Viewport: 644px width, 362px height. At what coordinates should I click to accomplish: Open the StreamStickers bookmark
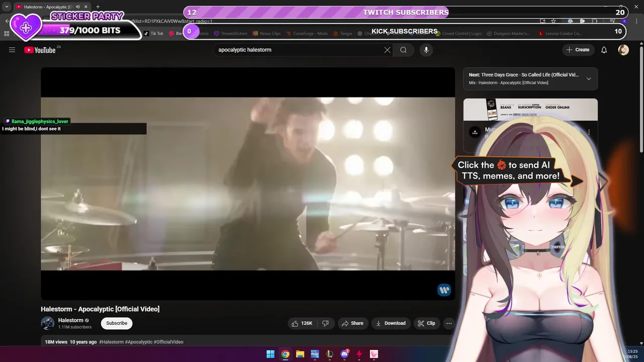coord(230,34)
